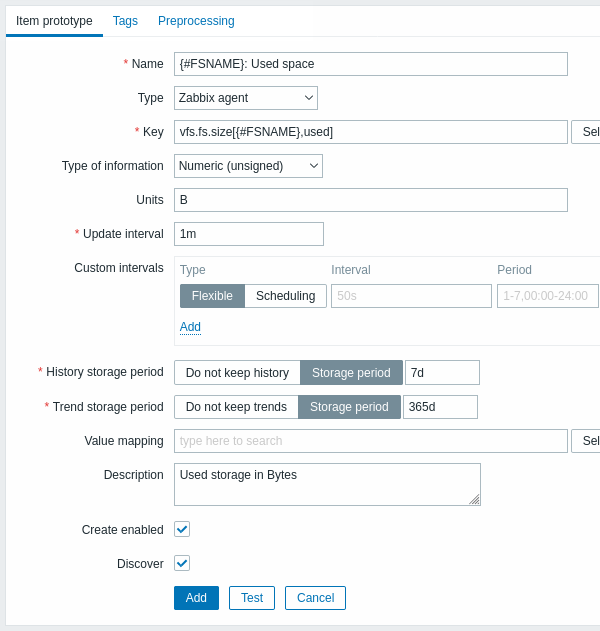Open the Type of information dropdown
Viewport: 600px width, 631px height.
[248, 166]
